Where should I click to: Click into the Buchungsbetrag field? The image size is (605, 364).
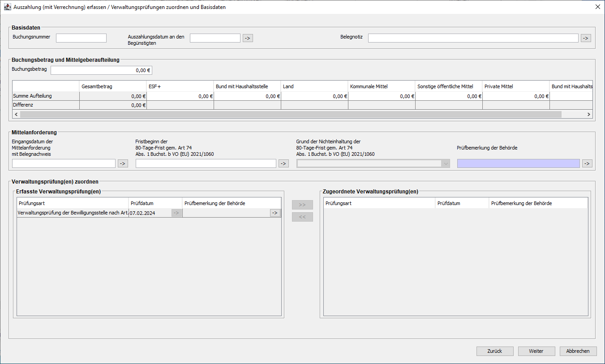click(x=102, y=70)
